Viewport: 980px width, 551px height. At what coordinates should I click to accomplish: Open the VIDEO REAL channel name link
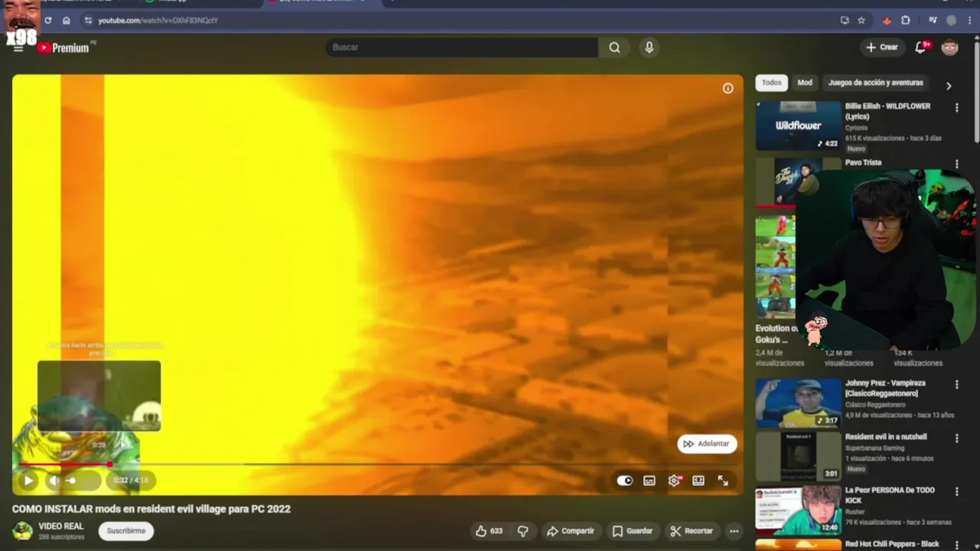(x=61, y=527)
